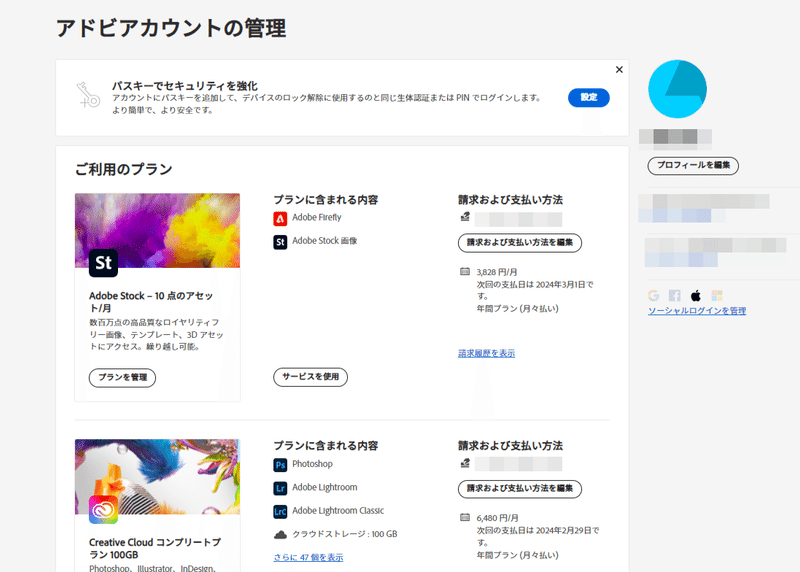Screen dimensions: 800x572
Task: Click calendar icon beside 6,480 円/月
Action: [465, 517]
